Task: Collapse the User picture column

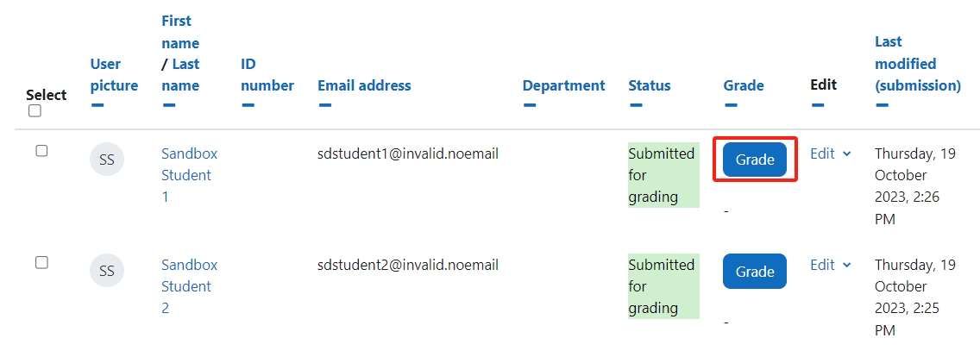Action: [97, 105]
